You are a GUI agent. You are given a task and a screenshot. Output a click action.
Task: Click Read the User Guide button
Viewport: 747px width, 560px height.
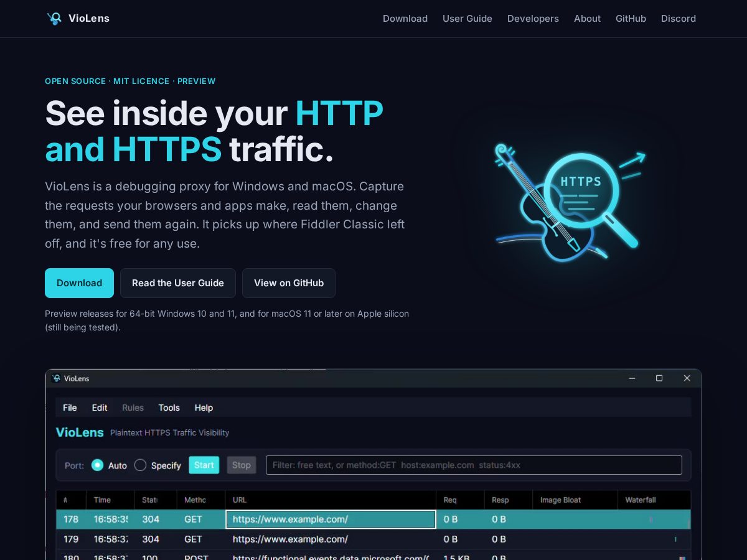click(x=178, y=283)
